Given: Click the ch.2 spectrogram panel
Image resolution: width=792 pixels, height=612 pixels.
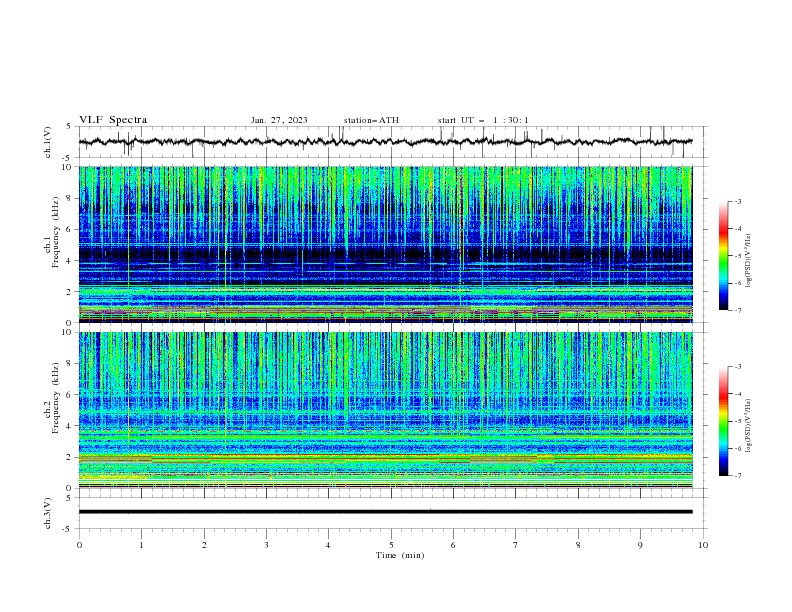Looking at the screenshot, I should pyautogui.click(x=386, y=410).
